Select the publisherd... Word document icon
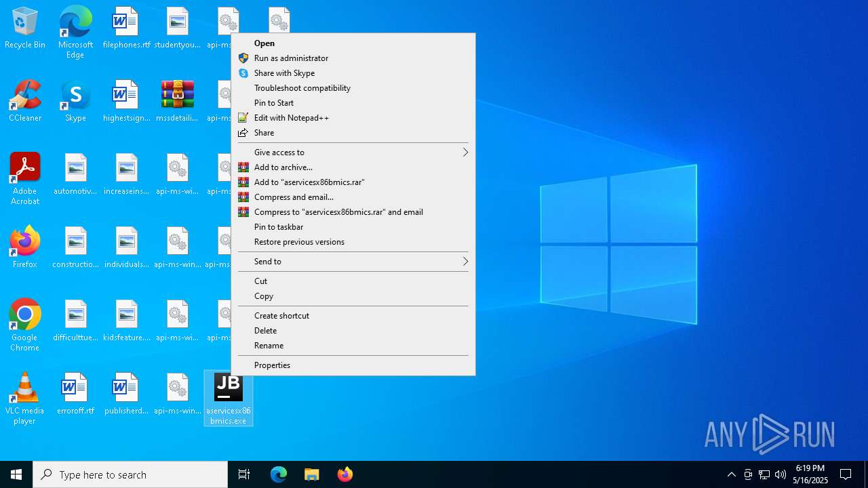 tap(127, 394)
